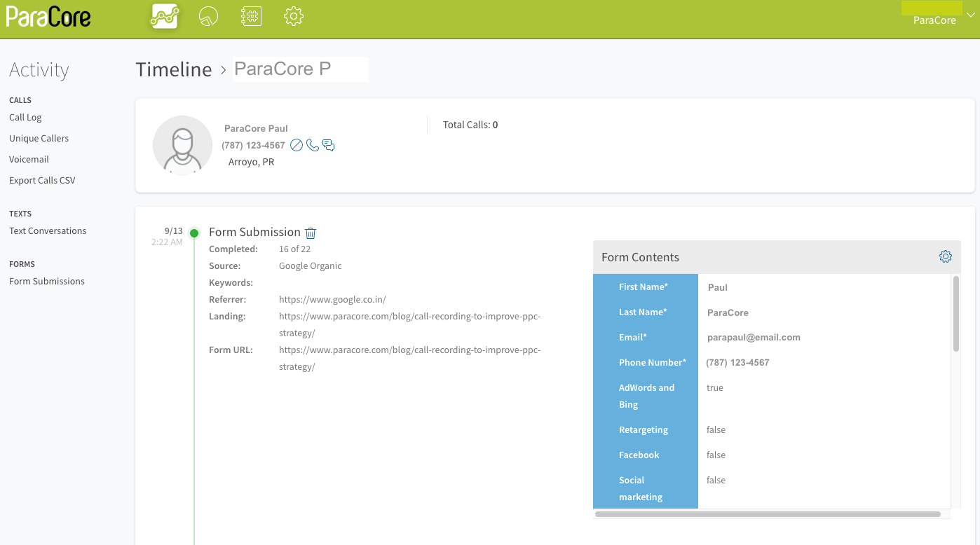
Task: Expand the ParaCore account dropdown arrow
Action: tap(971, 15)
